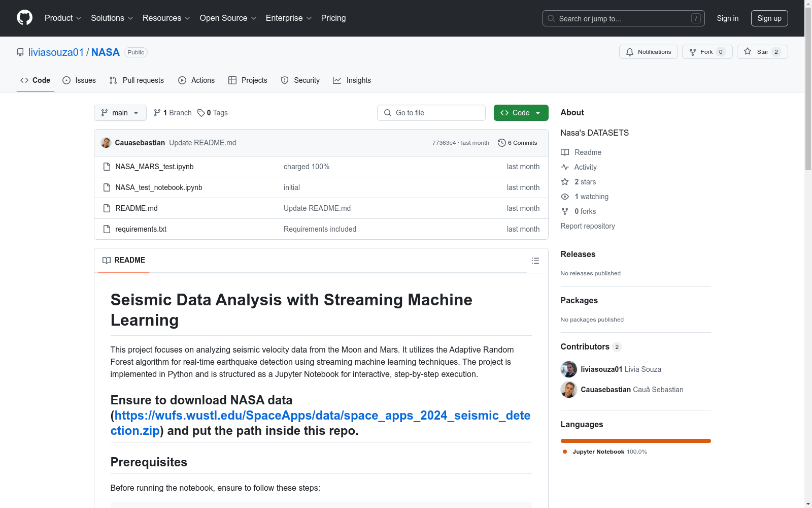Click the book icon next to Readme

[x=565, y=152]
